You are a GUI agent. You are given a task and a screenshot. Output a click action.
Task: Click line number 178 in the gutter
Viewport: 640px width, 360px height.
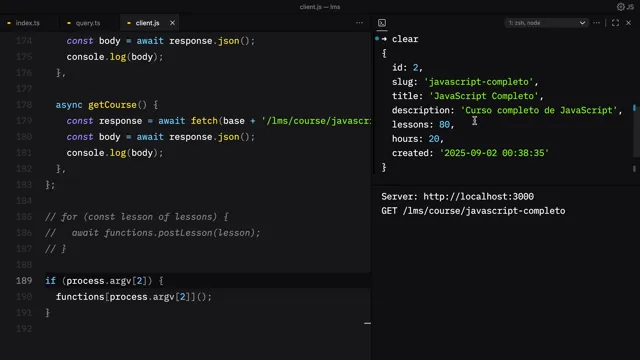coord(24,105)
